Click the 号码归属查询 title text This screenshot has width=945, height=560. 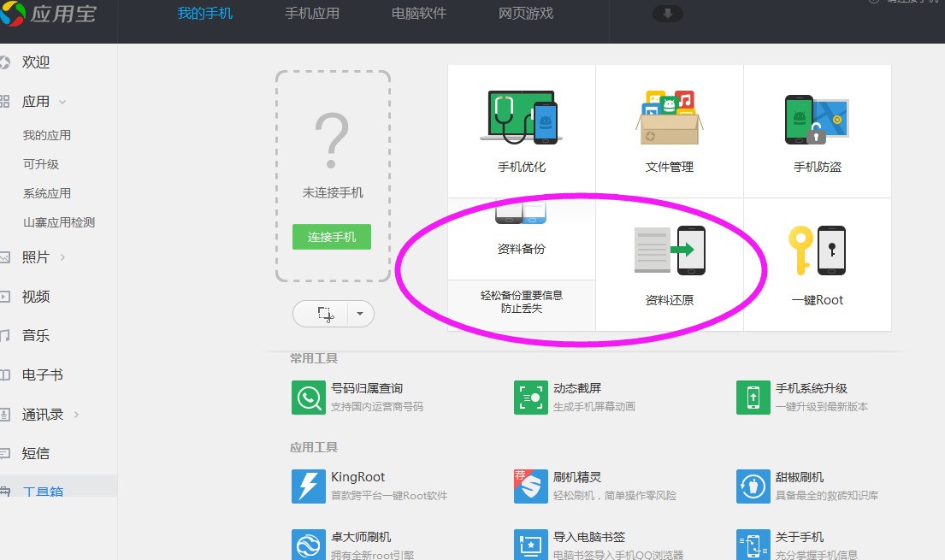click(367, 388)
